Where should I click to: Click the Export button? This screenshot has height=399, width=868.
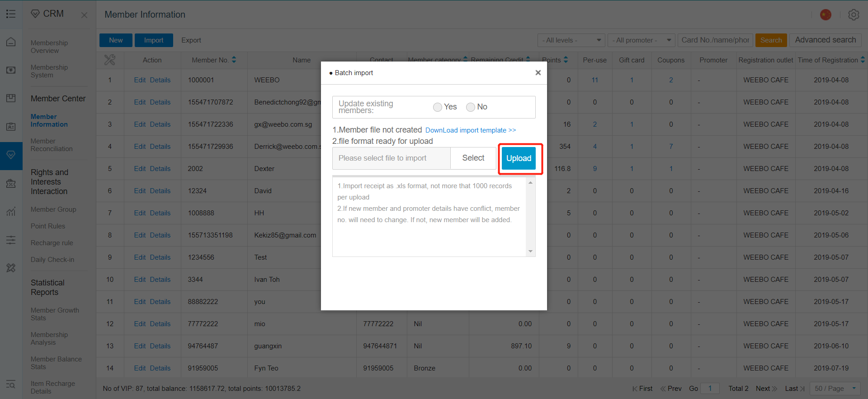(x=191, y=40)
